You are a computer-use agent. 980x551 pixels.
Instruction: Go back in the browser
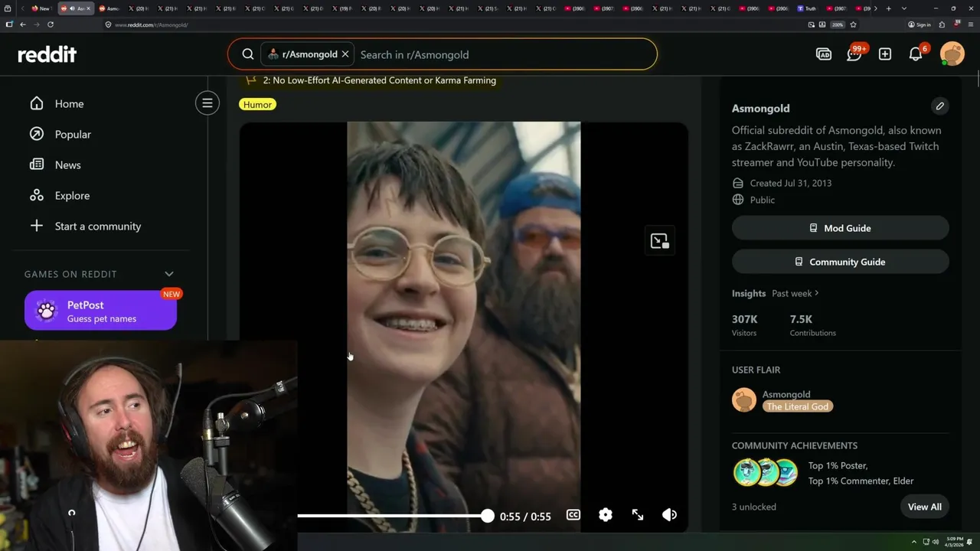tap(23, 24)
